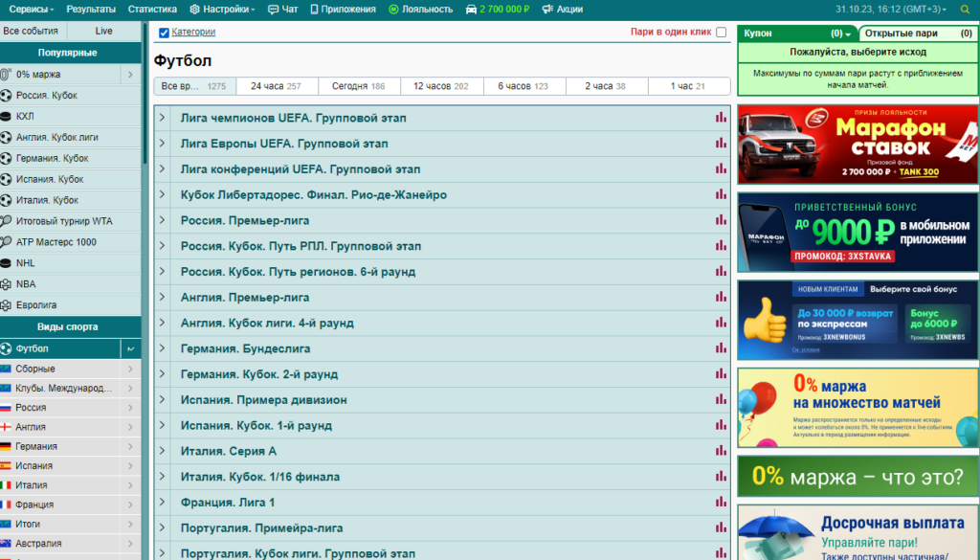The width and height of the screenshot is (980, 560).
Task: Select the 24 часа time filter
Action: (x=277, y=86)
